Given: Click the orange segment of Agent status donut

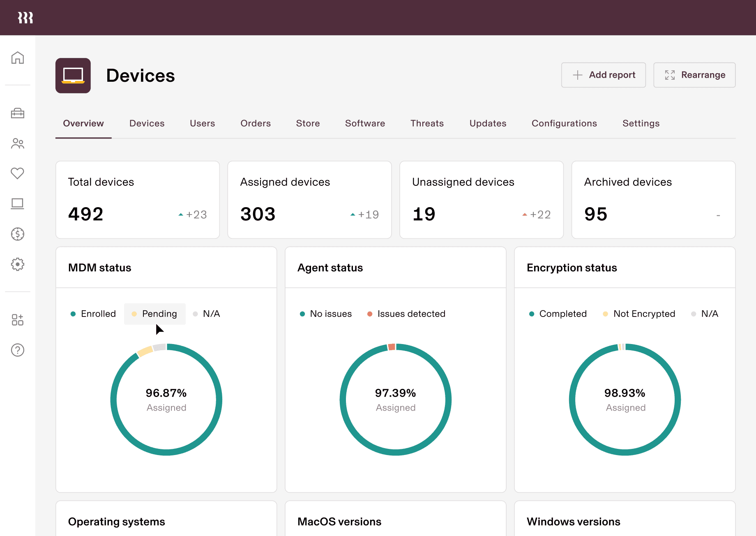Looking at the screenshot, I should [392, 347].
